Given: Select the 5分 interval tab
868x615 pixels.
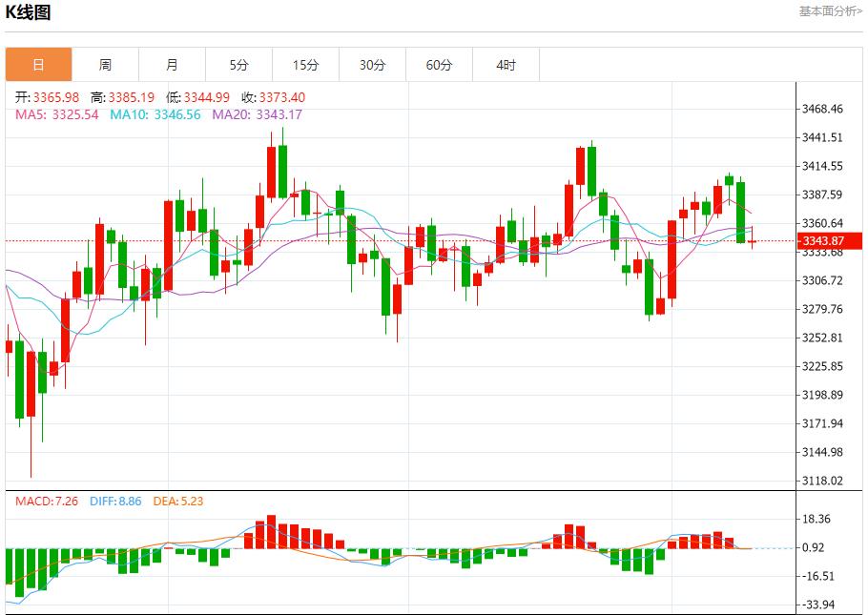Looking at the screenshot, I should point(238,65).
